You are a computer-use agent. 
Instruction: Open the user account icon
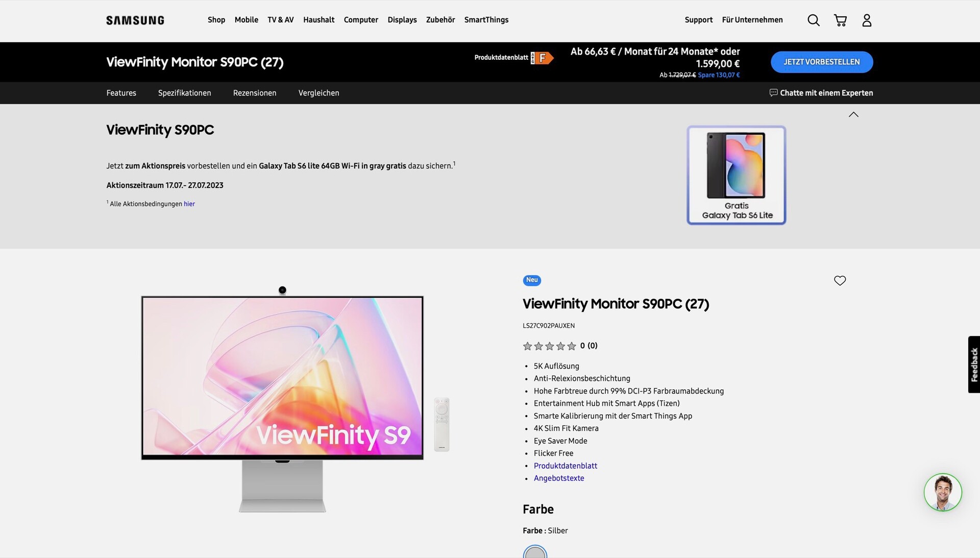(867, 20)
